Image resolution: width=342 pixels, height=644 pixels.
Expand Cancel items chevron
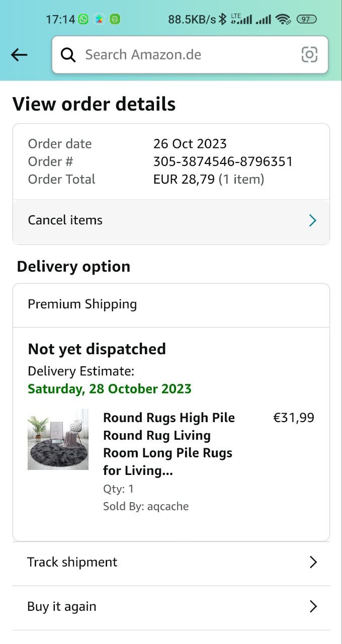coord(312,220)
